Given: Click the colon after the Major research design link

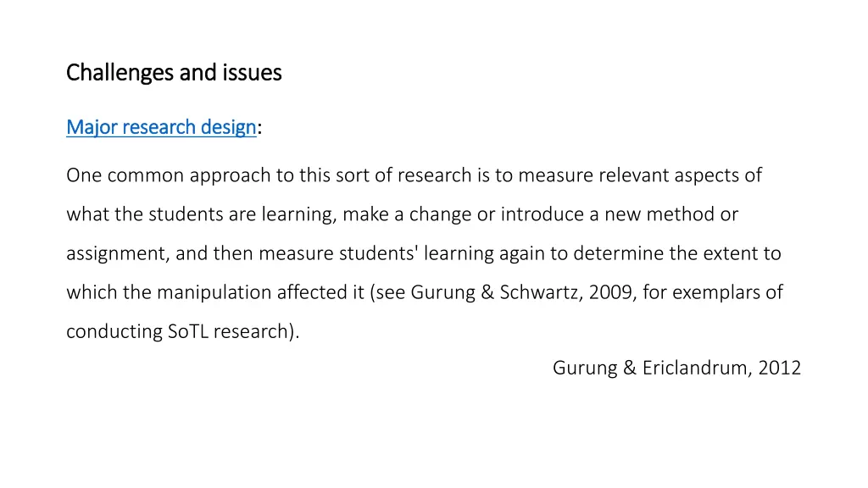Looking at the screenshot, I should pos(259,129).
